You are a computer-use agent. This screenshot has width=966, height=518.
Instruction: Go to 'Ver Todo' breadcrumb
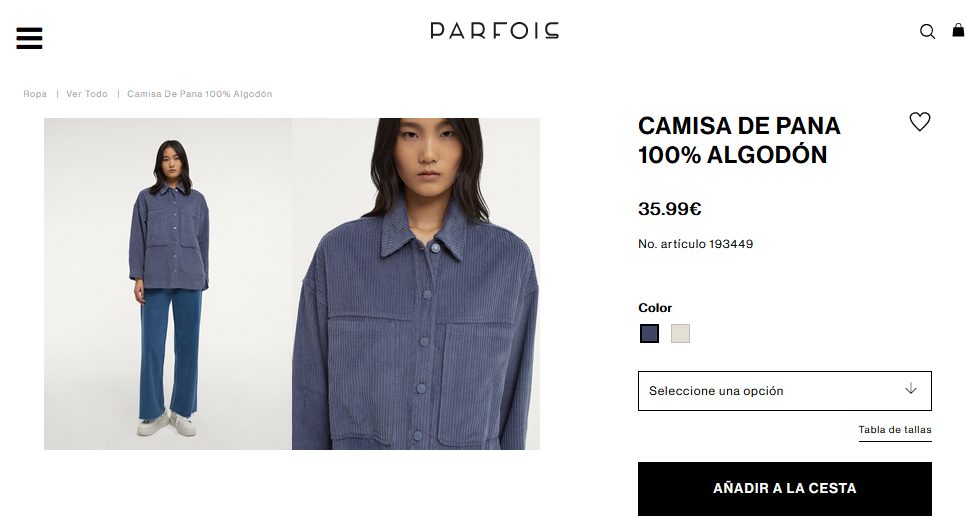tap(87, 94)
